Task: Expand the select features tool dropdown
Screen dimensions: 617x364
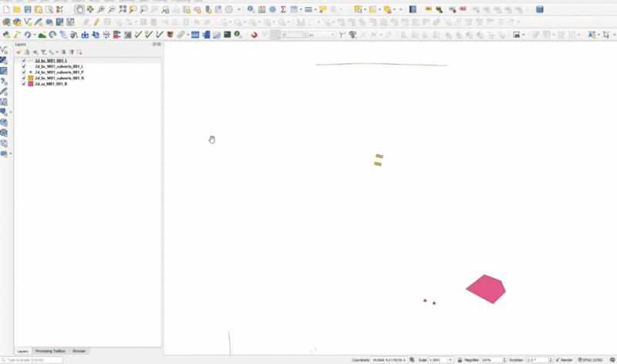Action: coord(366,9)
